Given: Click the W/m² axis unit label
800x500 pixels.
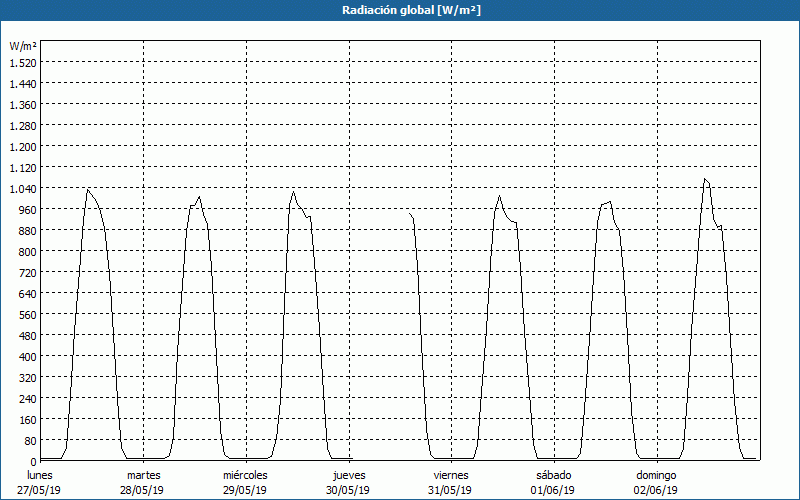Looking at the screenshot, I should tap(23, 46).
